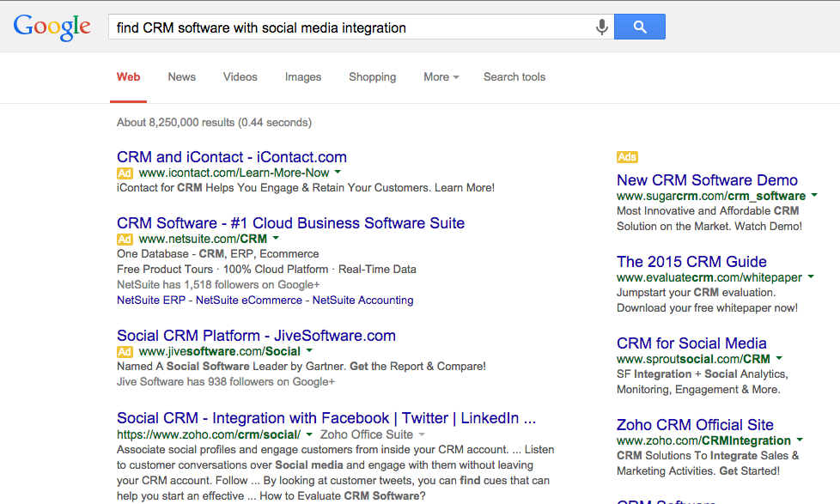The image size is (840, 504).
Task: Click www.jivesoftware.com/Social URL text
Action: click(220, 351)
